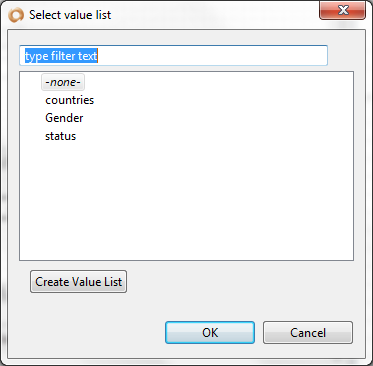The width and height of the screenshot is (373, 366).
Task: Select the Gender value list
Action: (64, 118)
